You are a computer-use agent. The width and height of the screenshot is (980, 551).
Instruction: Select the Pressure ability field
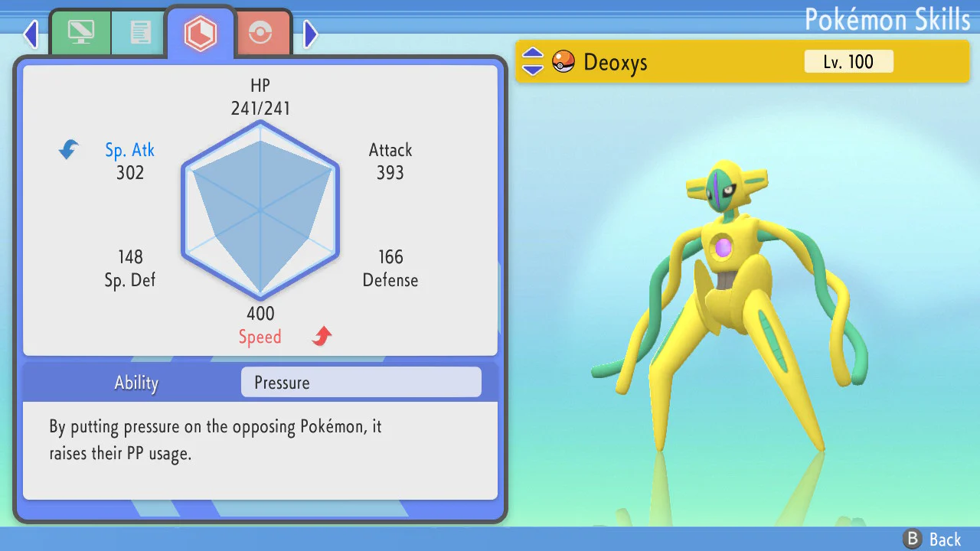(x=361, y=383)
